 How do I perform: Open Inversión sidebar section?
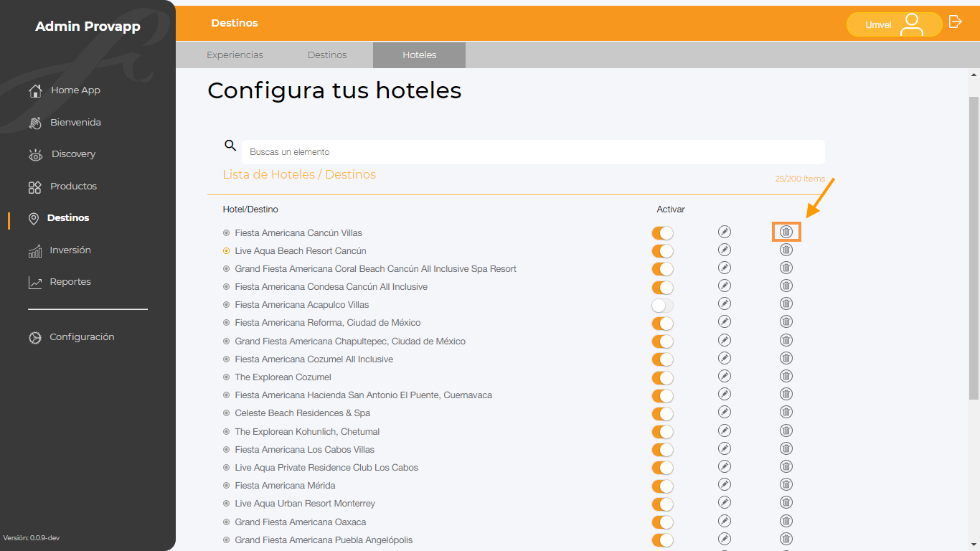(60, 250)
